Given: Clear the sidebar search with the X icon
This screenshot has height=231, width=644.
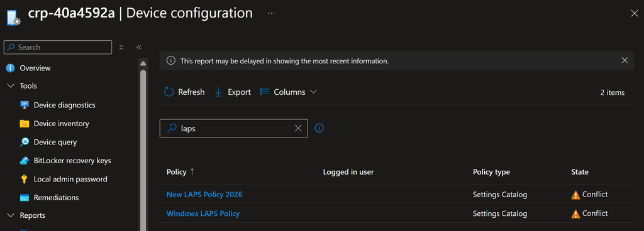Looking at the screenshot, I should click(121, 47).
